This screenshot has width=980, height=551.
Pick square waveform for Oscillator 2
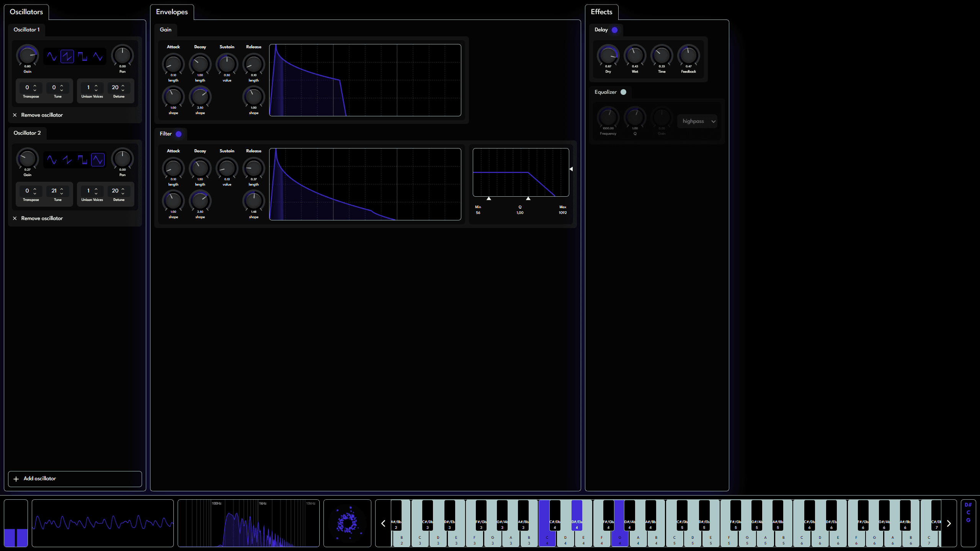(82, 160)
